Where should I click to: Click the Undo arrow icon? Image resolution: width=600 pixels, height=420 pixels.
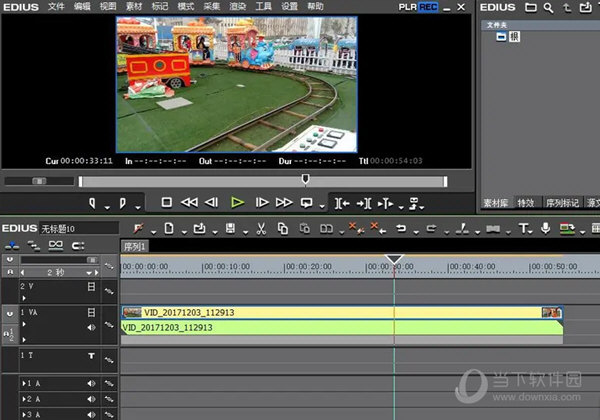pos(401,228)
